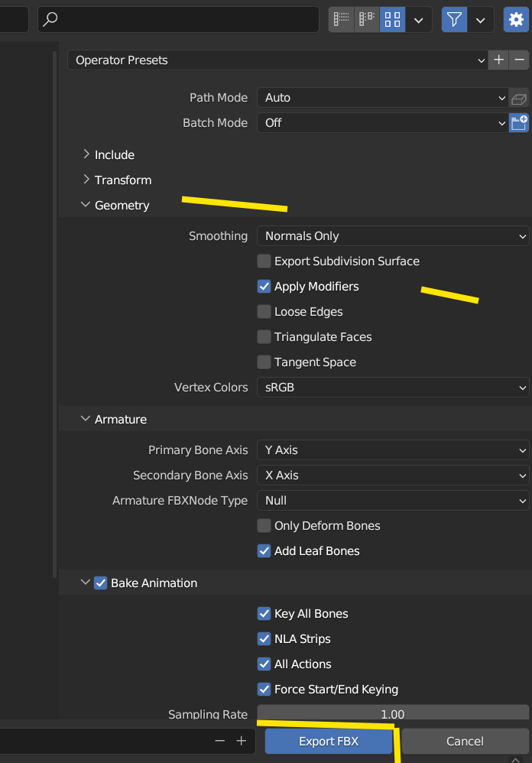Open the Primary Bone Axis dropdown
This screenshot has height=763, width=532.
coord(392,450)
